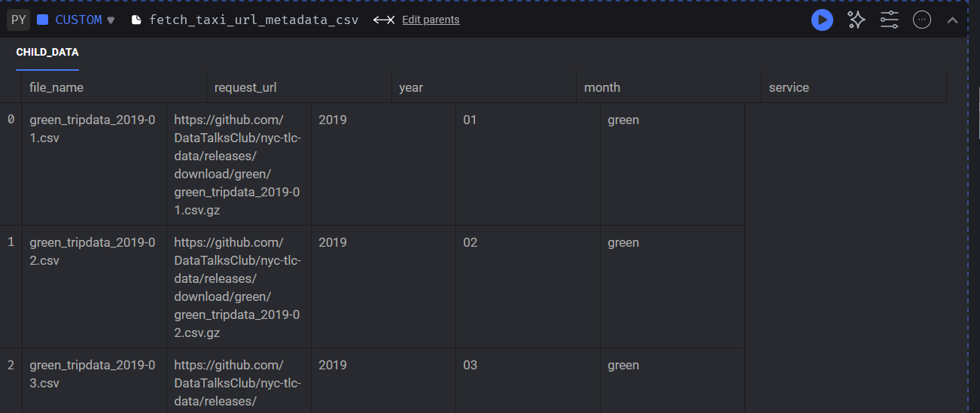Click row index 0
This screenshot has height=413, width=980.
tap(11, 120)
